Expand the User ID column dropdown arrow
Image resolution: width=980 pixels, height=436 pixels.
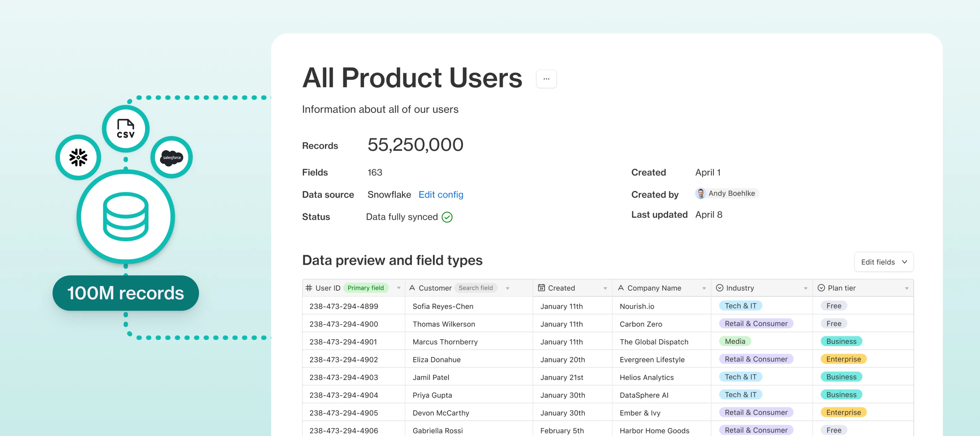point(399,288)
